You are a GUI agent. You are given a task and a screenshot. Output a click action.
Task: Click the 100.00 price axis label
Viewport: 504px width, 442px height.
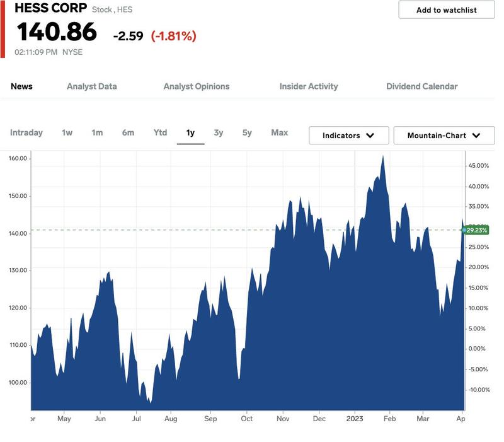18,383
